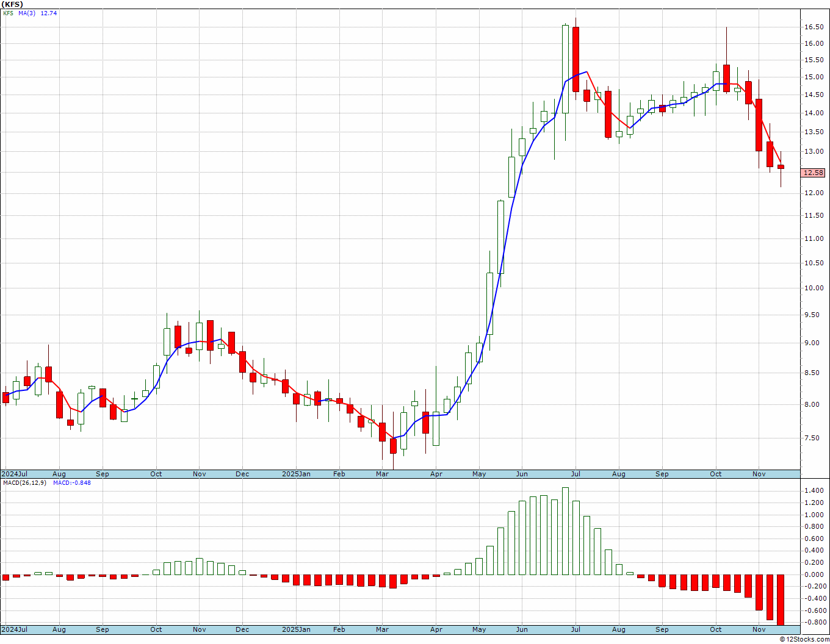Image resolution: width=830 pixels, height=644 pixels.
Task: Select the 1.200 MACD axis label
Action: pyautogui.click(x=814, y=503)
